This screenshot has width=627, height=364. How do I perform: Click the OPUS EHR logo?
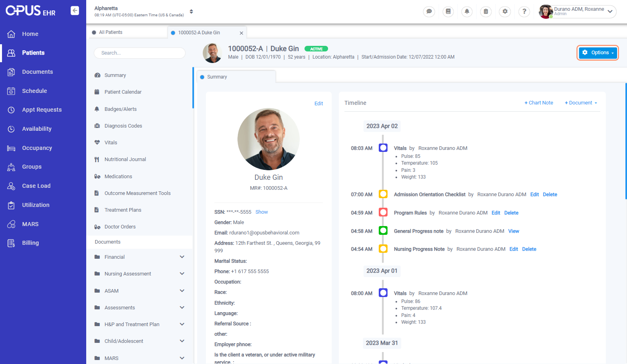(x=30, y=11)
